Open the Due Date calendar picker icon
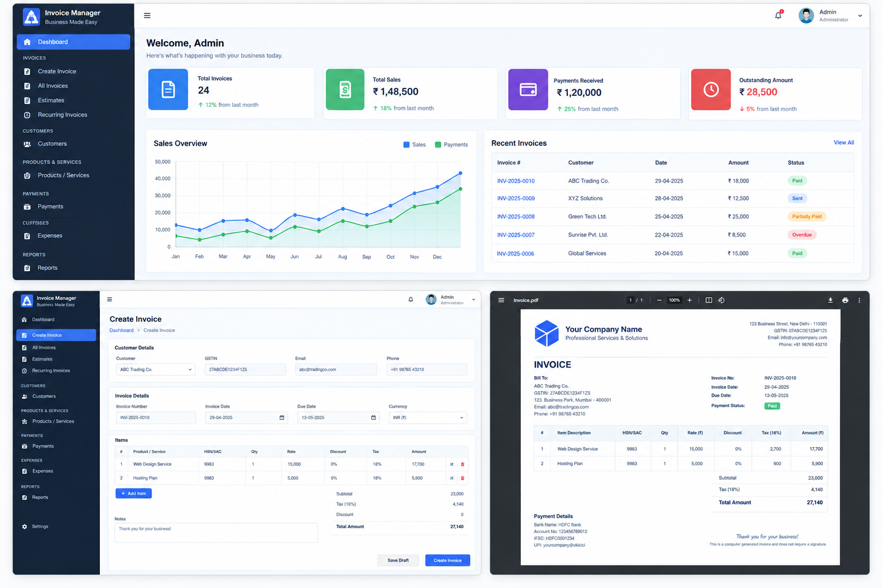 (x=373, y=417)
